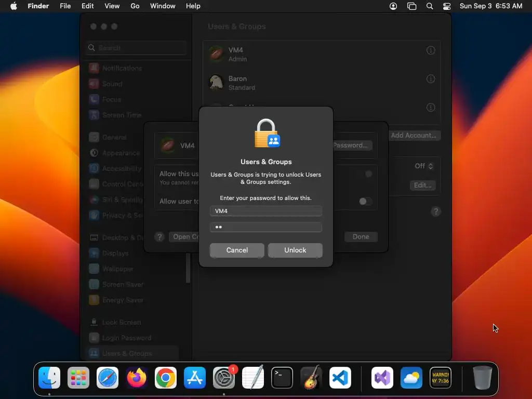This screenshot has width=532, height=399.
Task: Click the sidebar scrollbar in Settings
Action: 188,268
